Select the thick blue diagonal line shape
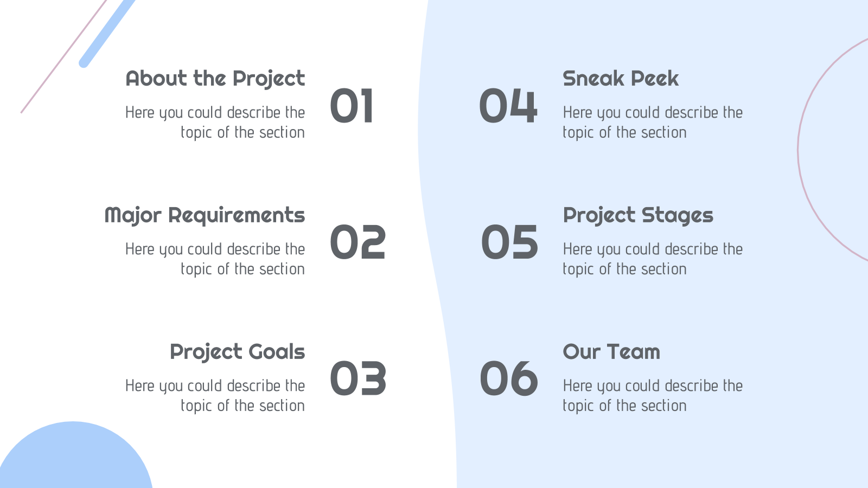 click(107, 34)
